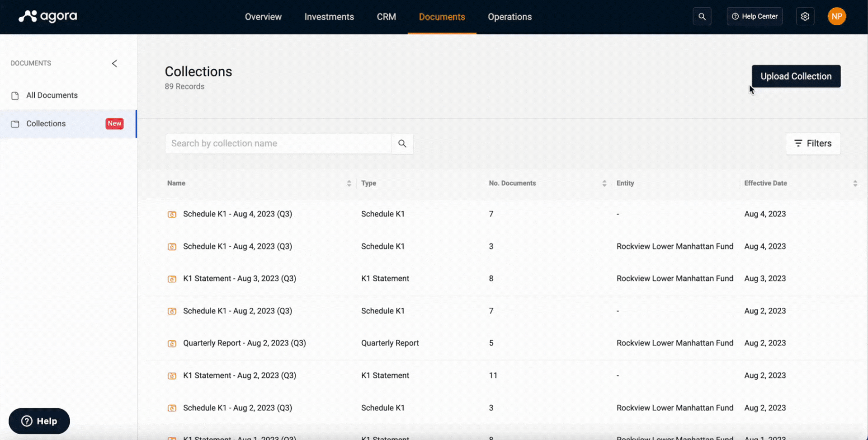Click the icon of the Aug 4 Schedule K1 row with 3 documents
The width and height of the screenshot is (868, 440).
click(172, 247)
